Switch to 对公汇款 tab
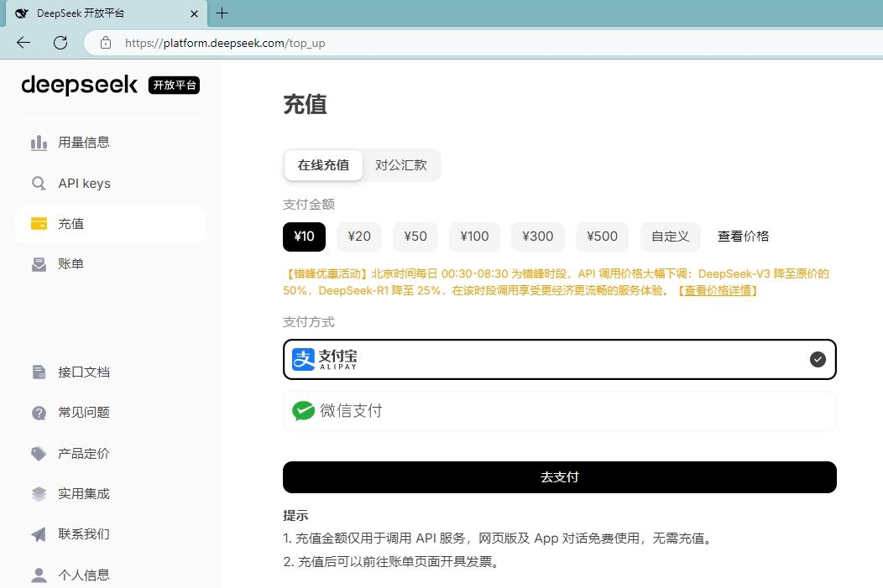 401,165
